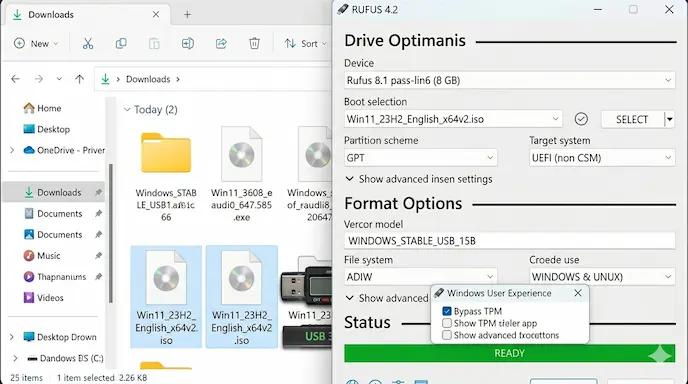Click the download arrow icon in address bar
Screen dimensions: 688x384
click(105, 79)
